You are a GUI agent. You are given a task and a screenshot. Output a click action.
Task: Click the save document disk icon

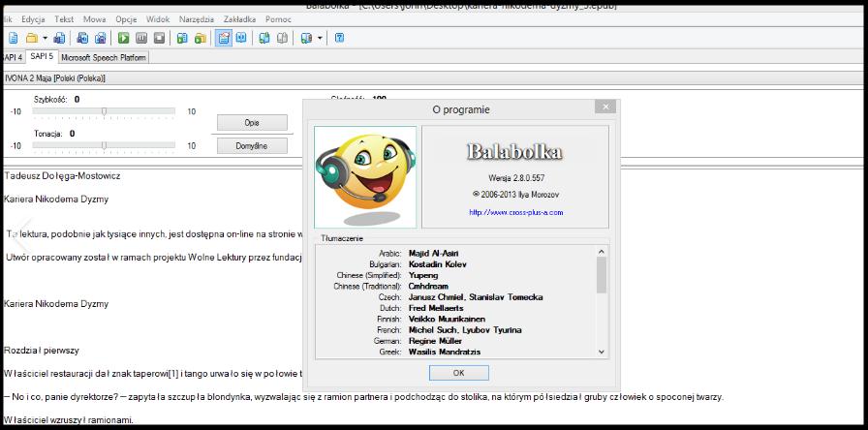click(59, 38)
